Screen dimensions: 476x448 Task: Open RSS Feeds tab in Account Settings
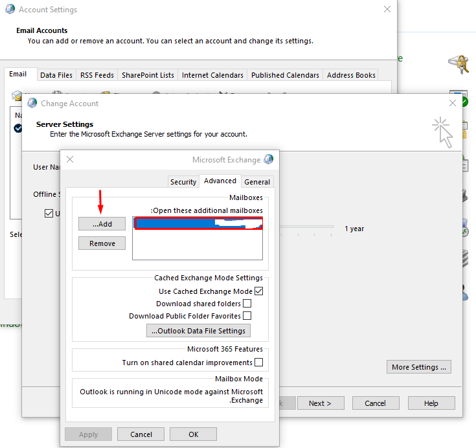tap(97, 75)
